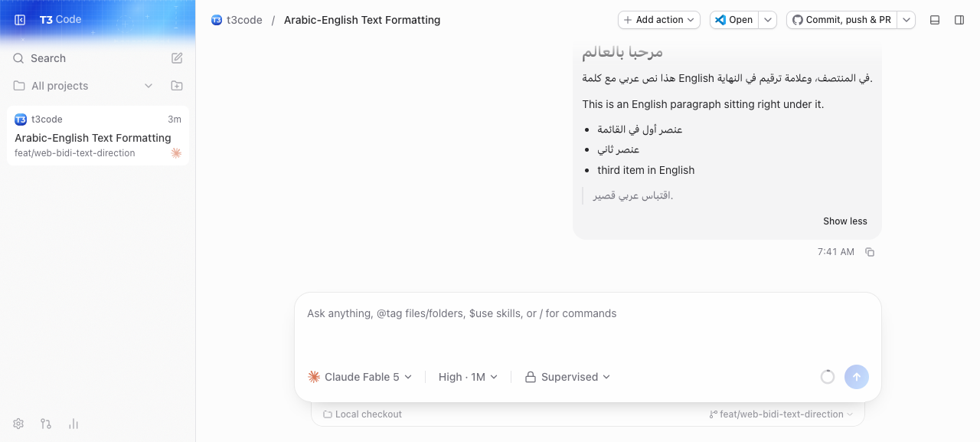
Task: Toggle the left sidebar panel icon
Action: click(20, 20)
